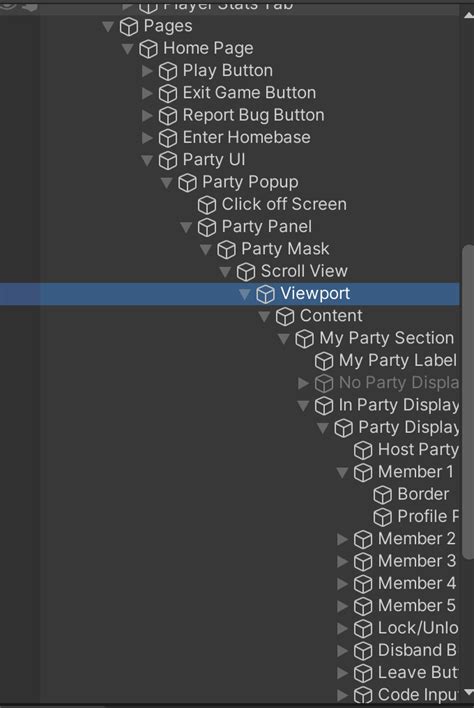Image resolution: width=474 pixels, height=708 pixels.
Task: Select the Exit Game Button object
Action: pos(249,93)
